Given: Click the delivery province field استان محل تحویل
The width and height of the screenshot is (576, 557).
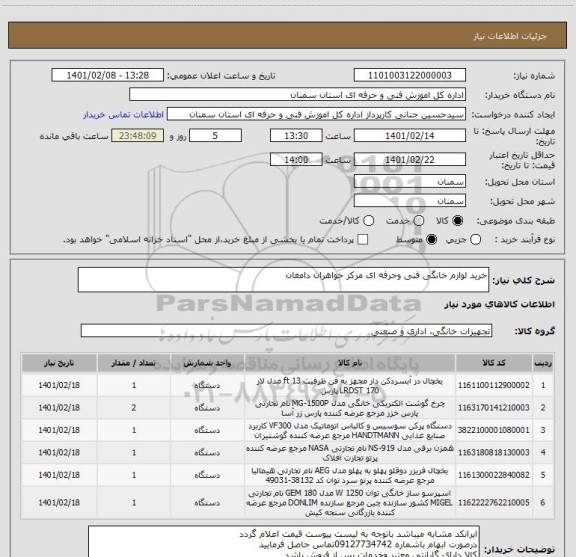Looking at the screenshot, I should 410,182.
